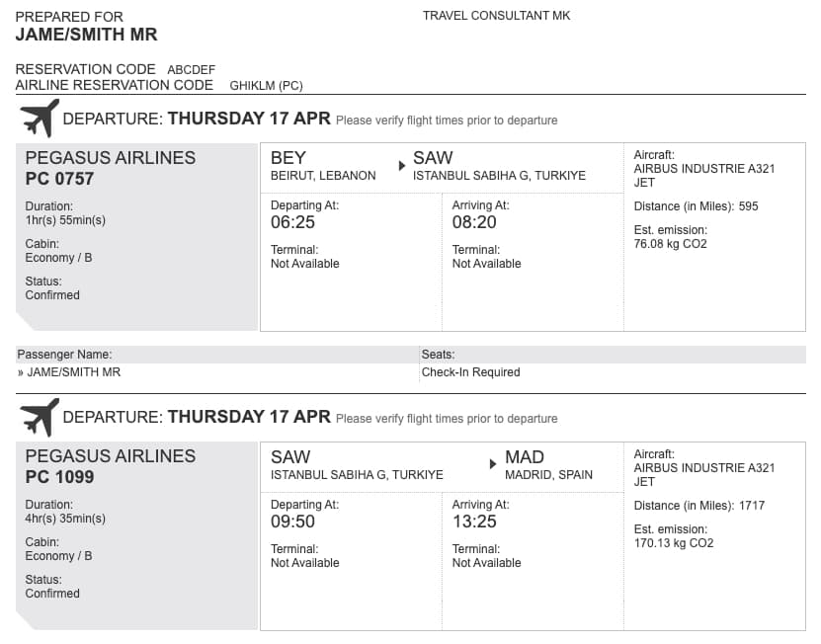Click the JAME/SMITH MR header name
The height and width of the screenshot is (644, 821).
[x=86, y=35]
